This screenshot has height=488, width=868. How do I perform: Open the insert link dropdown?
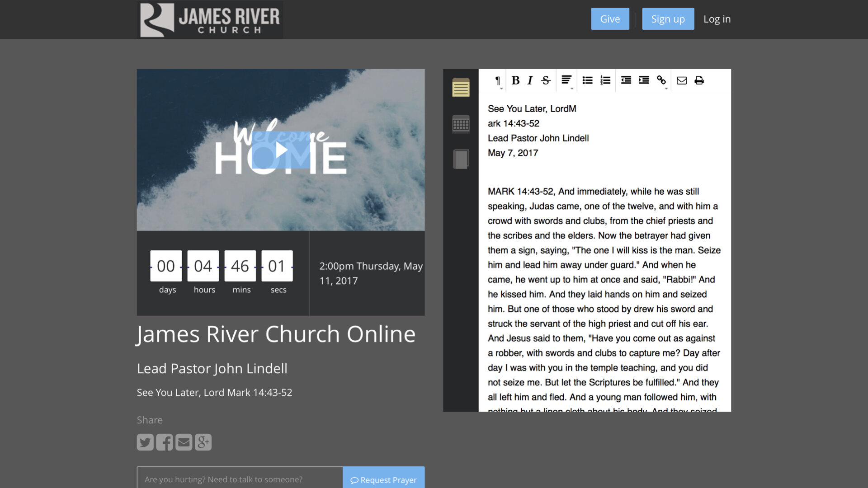pos(662,81)
